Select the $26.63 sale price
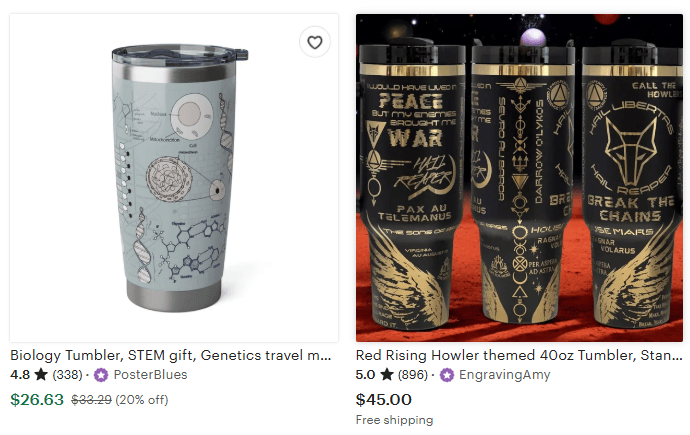Screen dimensions: 690x435 click(37, 399)
